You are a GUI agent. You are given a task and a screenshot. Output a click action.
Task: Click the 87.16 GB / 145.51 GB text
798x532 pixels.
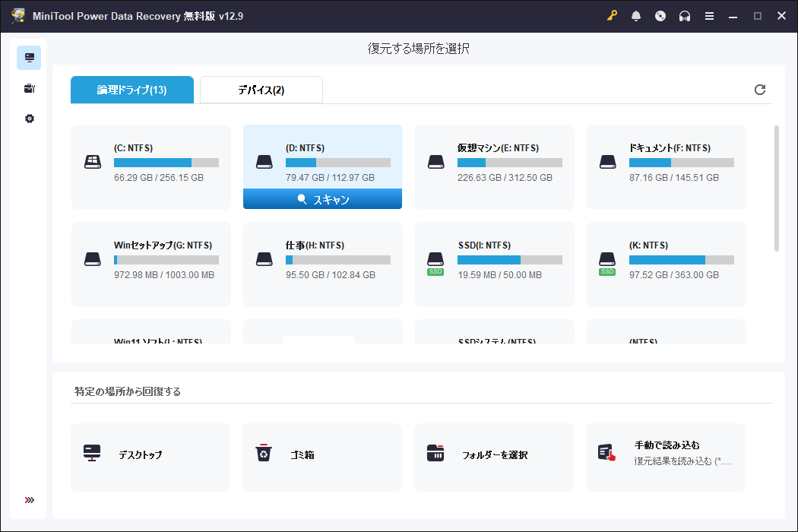coord(674,178)
